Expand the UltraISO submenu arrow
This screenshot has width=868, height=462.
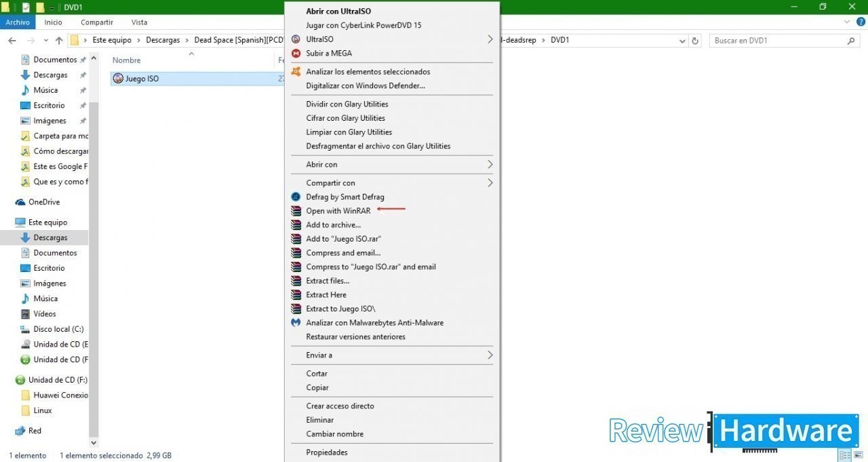point(490,39)
